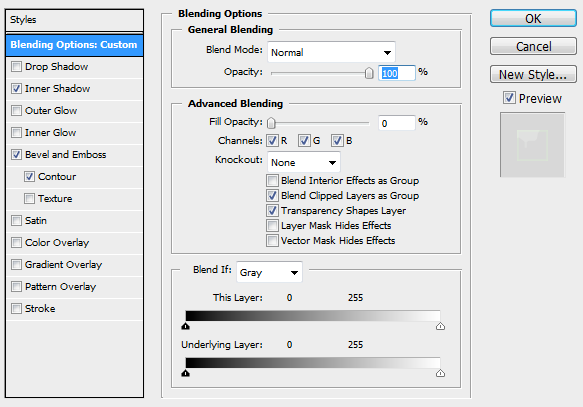Open the Knockout dropdown
This screenshot has height=407, width=583.
[x=304, y=162]
